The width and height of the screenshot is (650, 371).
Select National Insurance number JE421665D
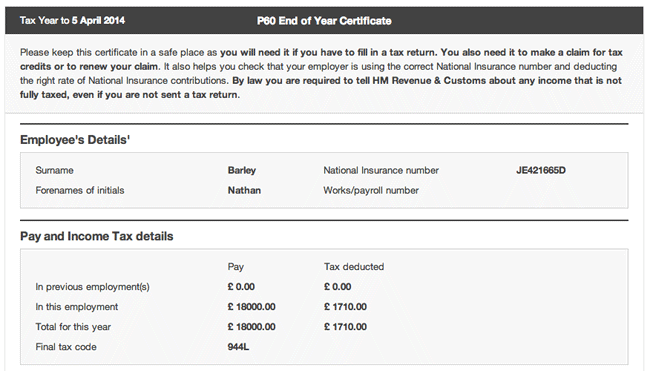tap(541, 170)
